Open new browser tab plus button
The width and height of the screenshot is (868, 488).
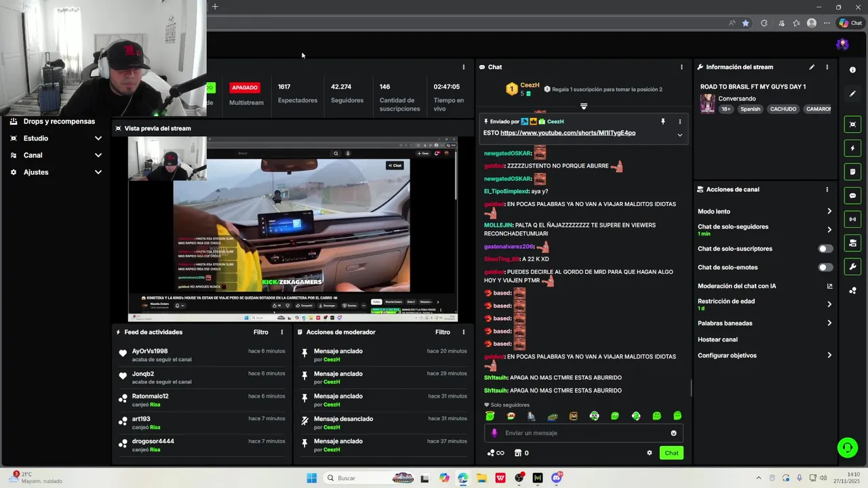coord(215,7)
